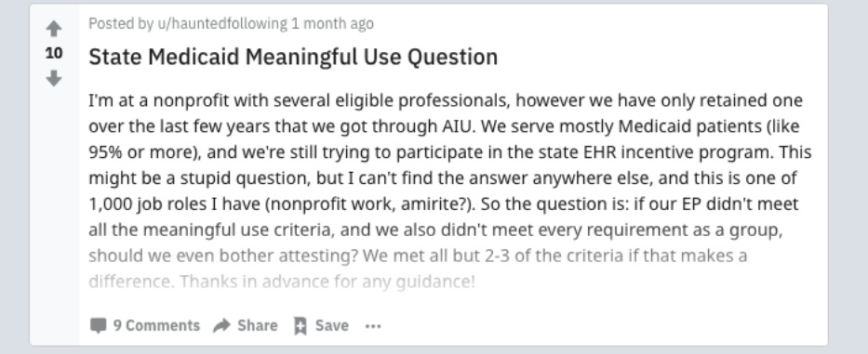Downvote the Meaningful Use Question post

point(54,79)
